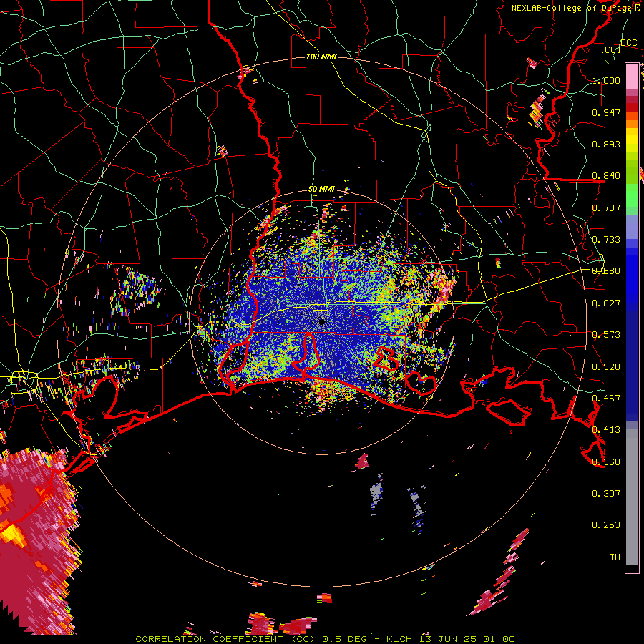Click the 1.000 scale value
Image resolution: width=644 pixels, height=644 pixels.
pyautogui.click(x=606, y=80)
